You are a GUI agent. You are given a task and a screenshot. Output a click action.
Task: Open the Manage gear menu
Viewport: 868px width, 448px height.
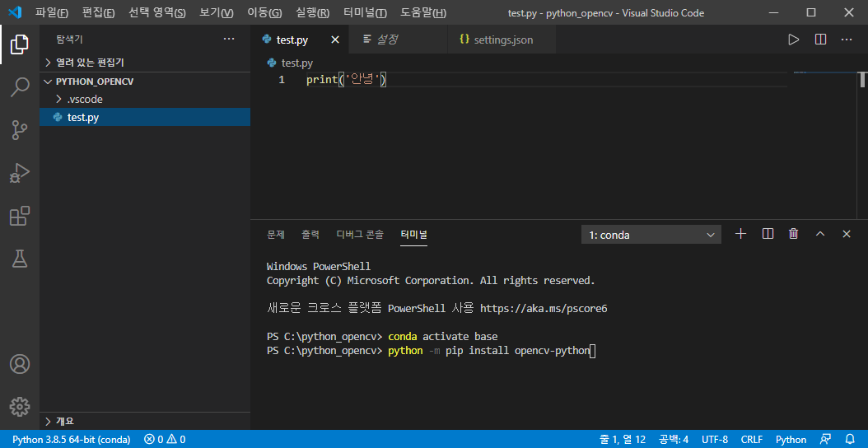[x=20, y=407]
